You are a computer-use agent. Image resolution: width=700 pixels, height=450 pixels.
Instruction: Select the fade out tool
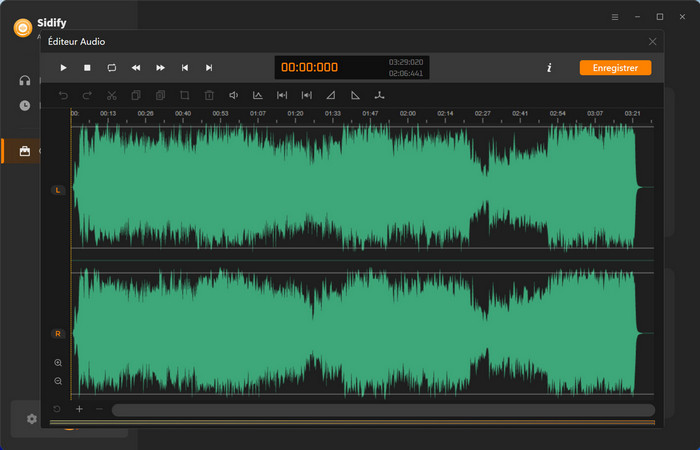coord(355,96)
